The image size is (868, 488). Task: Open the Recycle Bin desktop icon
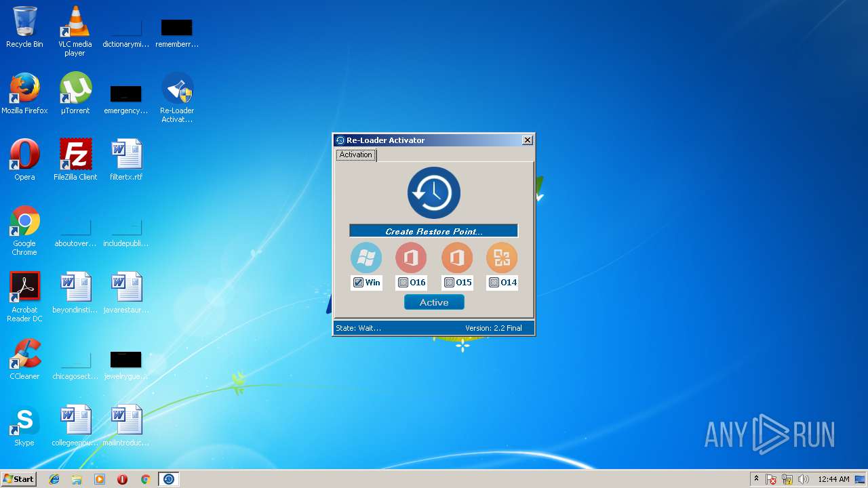coord(24,28)
